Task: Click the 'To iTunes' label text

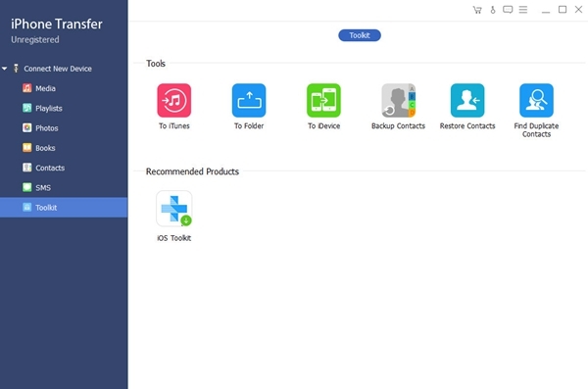Action: pos(174,126)
